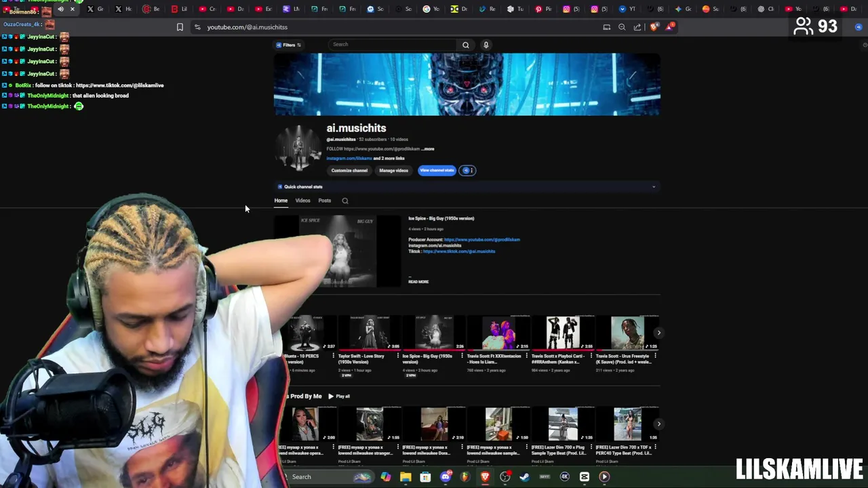
Task: Search within channel magnifier icon
Action: point(345,201)
